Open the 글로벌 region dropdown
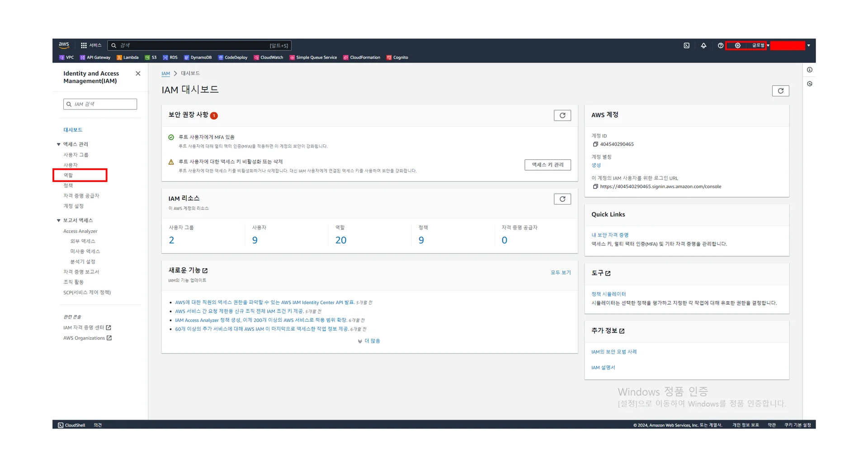Image resolution: width=868 pixels, height=467 pixels. [760, 46]
